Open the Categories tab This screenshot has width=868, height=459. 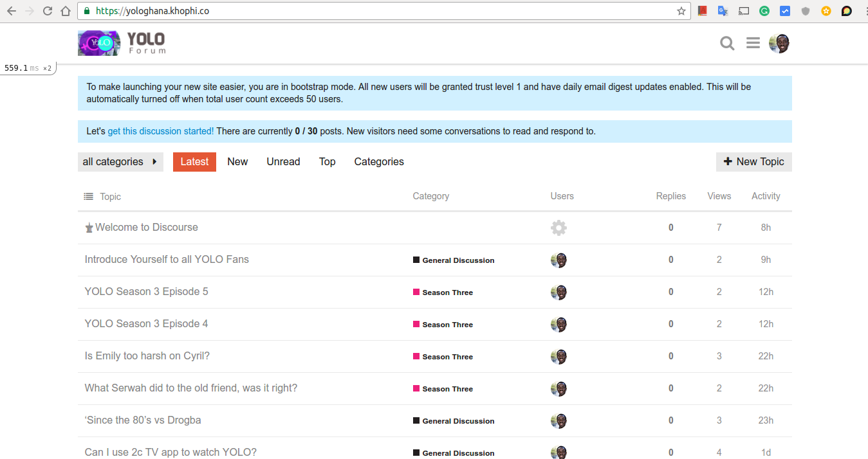click(378, 162)
